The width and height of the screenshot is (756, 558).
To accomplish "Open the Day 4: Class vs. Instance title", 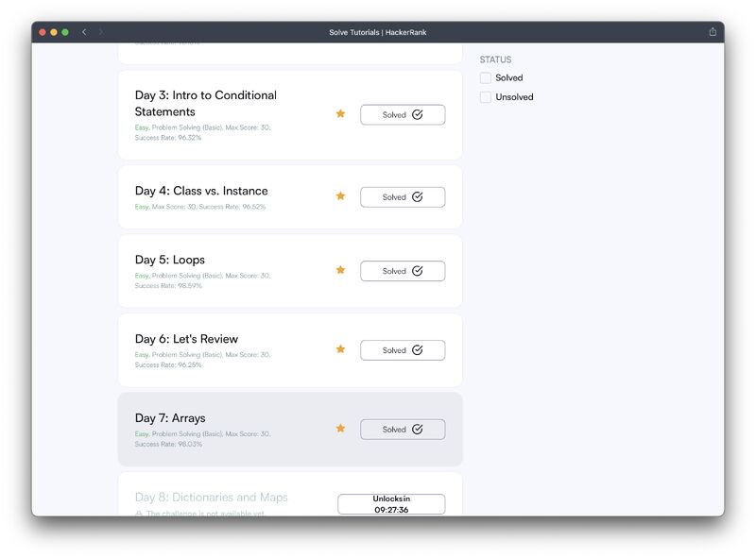I will (x=201, y=191).
